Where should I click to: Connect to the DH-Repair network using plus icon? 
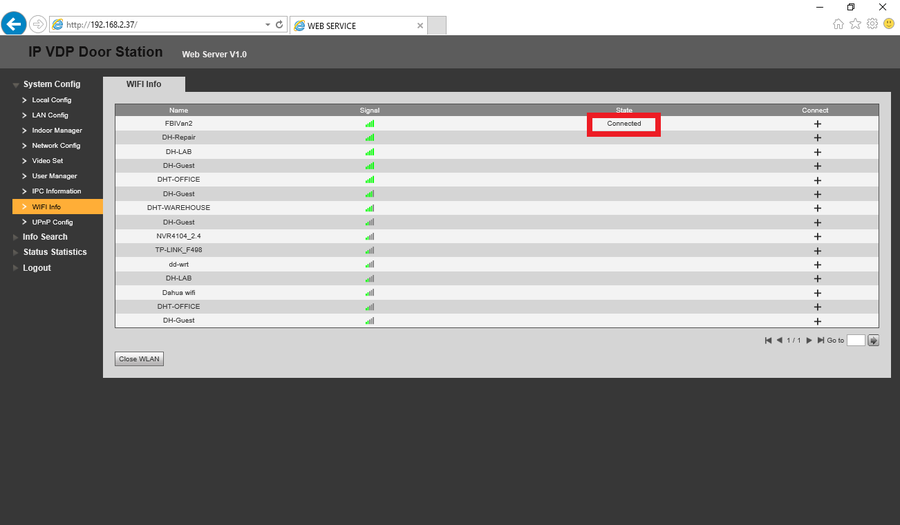pos(817,138)
